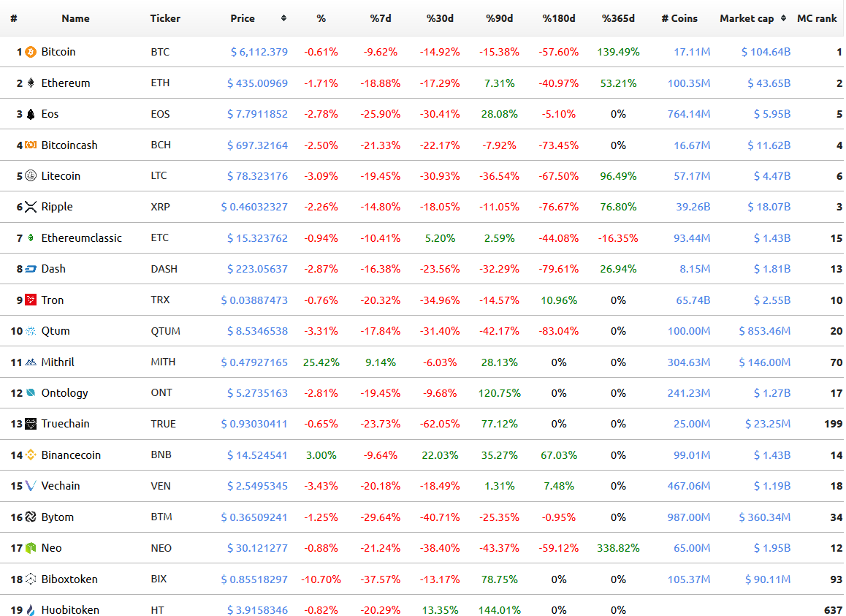846x616 pixels.
Task: Select the %365d column header
Action: pyautogui.click(x=618, y=18)
